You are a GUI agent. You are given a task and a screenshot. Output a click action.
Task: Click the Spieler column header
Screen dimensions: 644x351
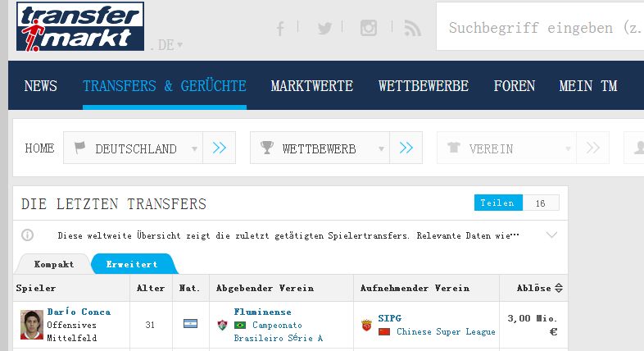tap(36, 288)
